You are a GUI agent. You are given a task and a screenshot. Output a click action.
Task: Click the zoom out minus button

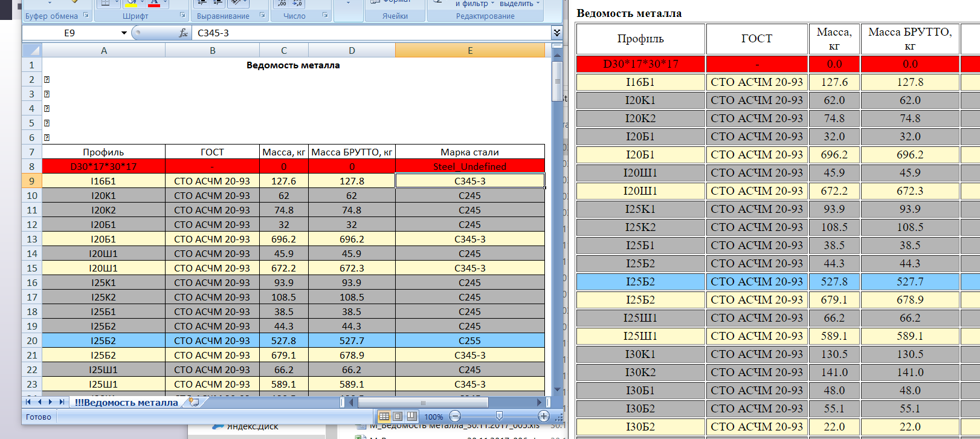point(456,416)
